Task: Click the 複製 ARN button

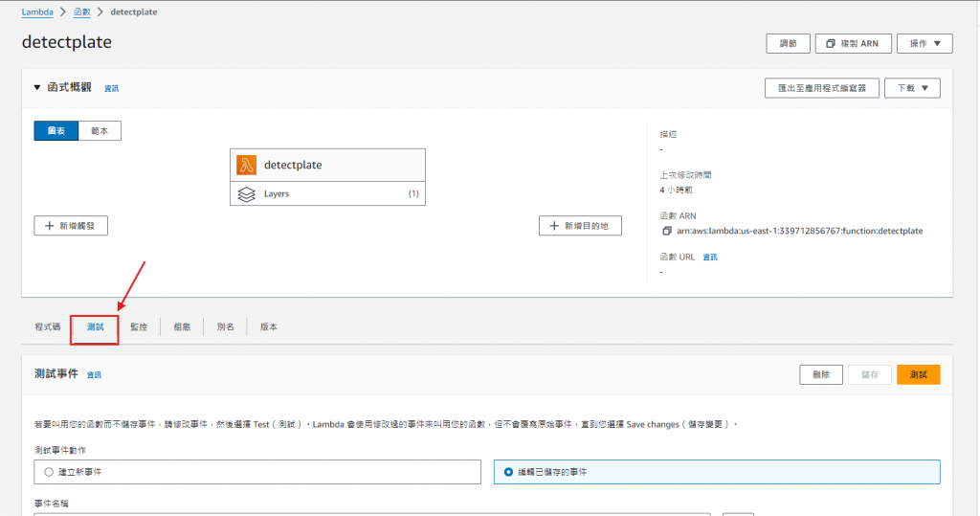Action: click(853, 44)
